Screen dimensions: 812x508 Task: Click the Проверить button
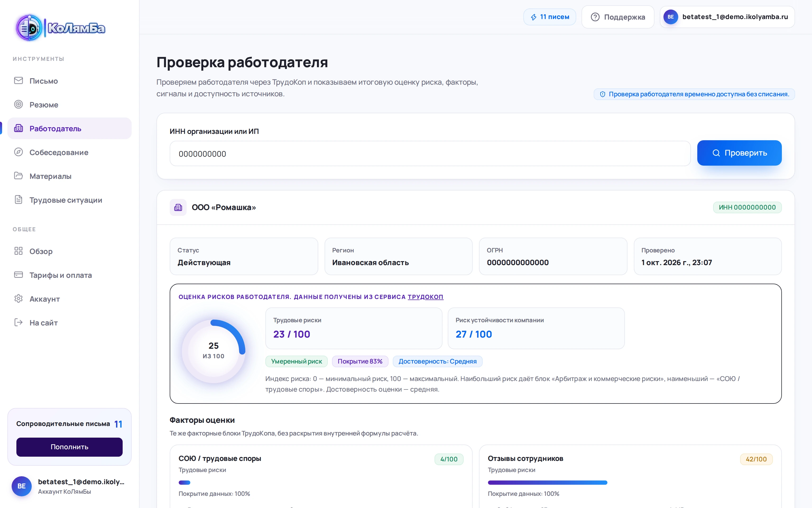(739, 153)
